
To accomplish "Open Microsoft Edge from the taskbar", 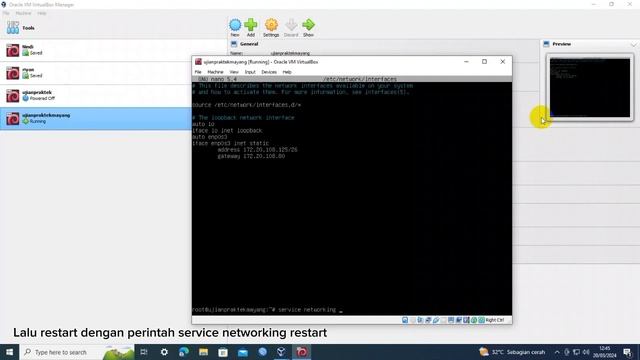I will (184, 352).
